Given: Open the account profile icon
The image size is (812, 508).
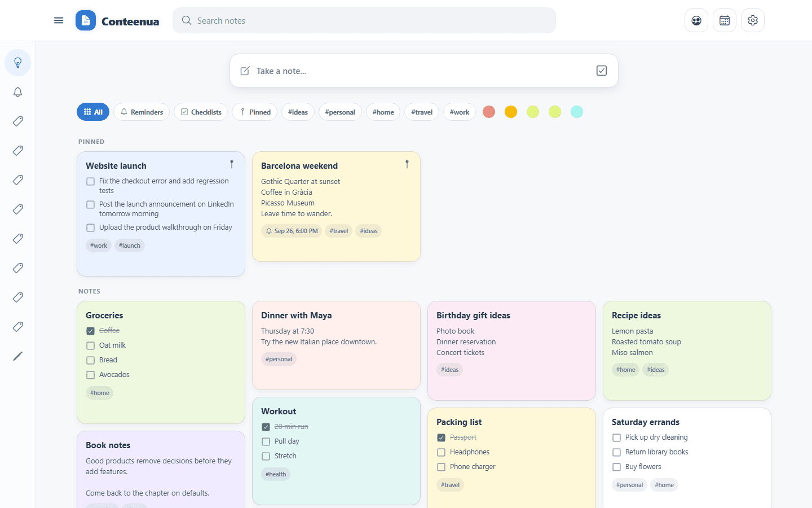Looking at the screenshot, I should 696,20.
